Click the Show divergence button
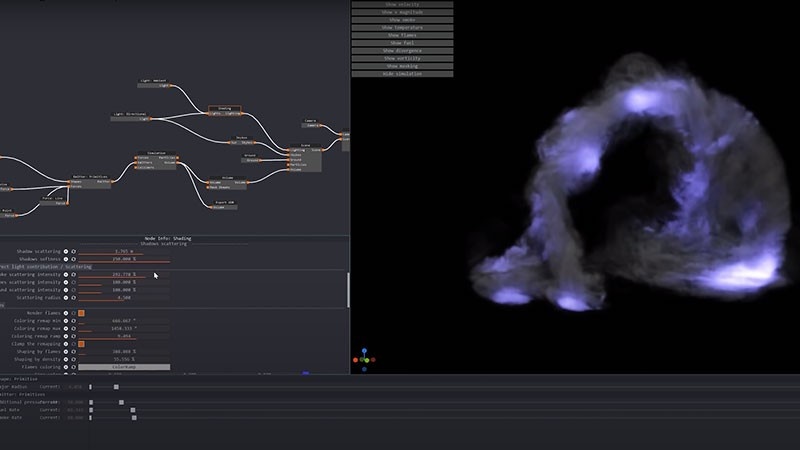 tap(402, 51)
